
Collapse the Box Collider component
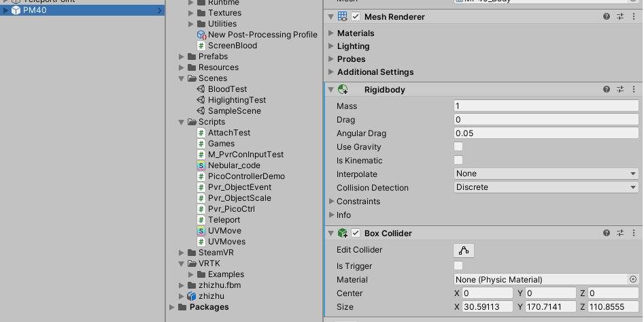(331, 234)
